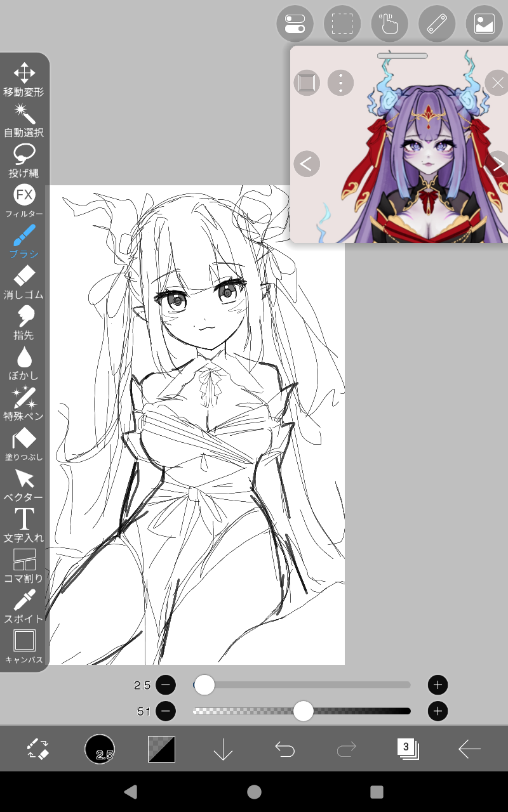Click the opacity slider handle
Viewport: 508px width, 812px height.
tap(304, 711)
